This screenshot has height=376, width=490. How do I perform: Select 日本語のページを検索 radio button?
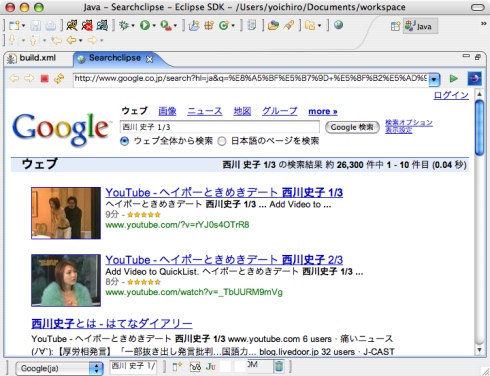coord(222,141)
